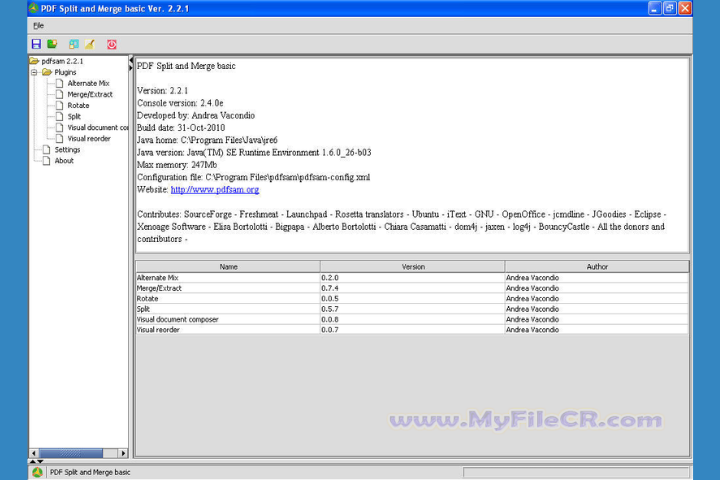Image resolution: width=720 pixels, height=480 pixels.
Task: Select the Split table row name
Action: click(x=143, y=309)
